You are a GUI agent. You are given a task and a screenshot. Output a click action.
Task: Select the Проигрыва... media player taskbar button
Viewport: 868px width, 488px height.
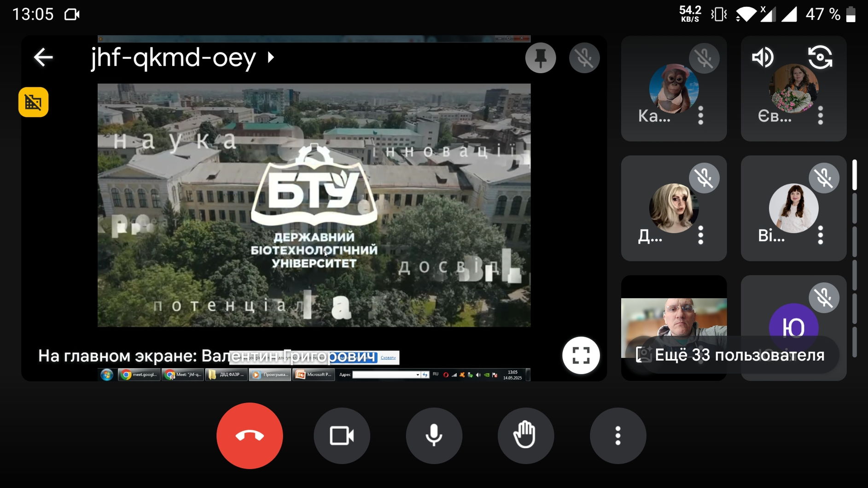270,375
